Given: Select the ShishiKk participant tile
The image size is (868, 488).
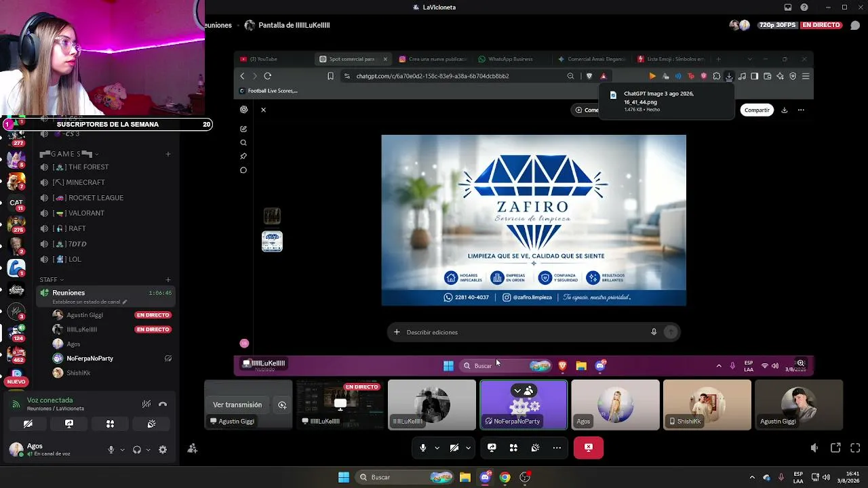Looking at the screenshot, I should 707,405.
